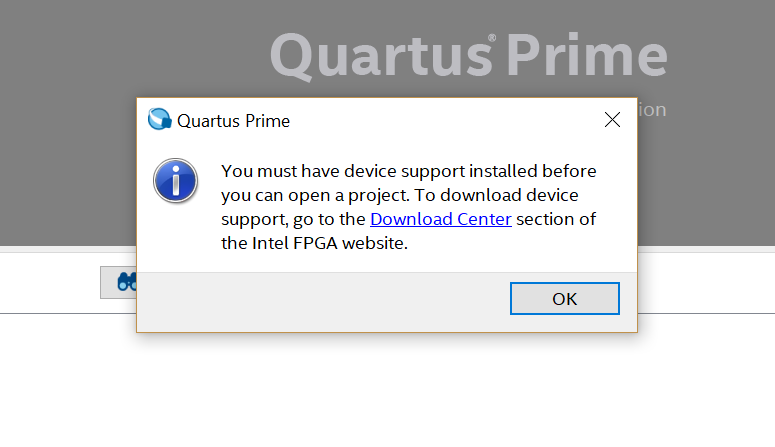The width and height of the screenshot is (775, 447).
Task: Click the blue information icon
Action: pyautogui.click(x=175, y=181)
